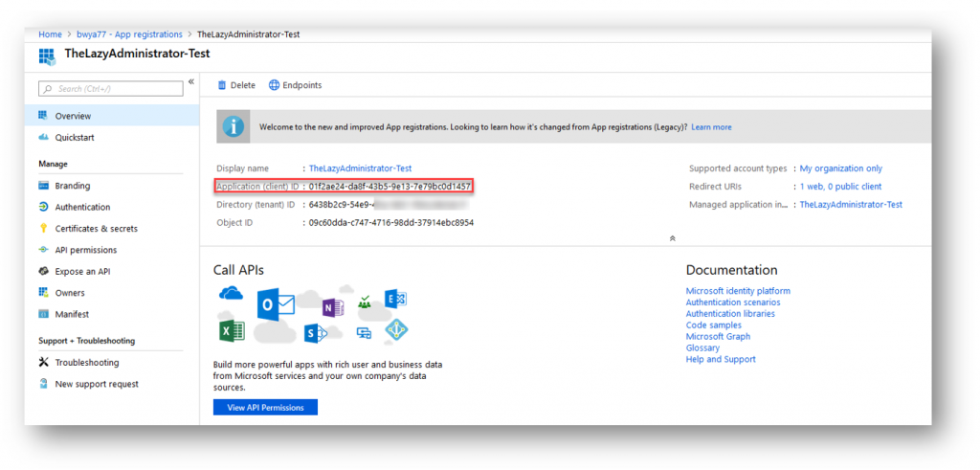980x470 pixels.
Task: Select the Directory (tenant) ID value
Action: coord(389,205)
